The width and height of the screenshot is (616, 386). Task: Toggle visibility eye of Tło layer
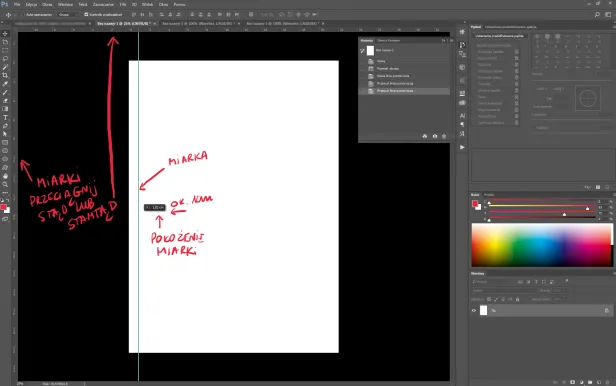tap(474, 311)
